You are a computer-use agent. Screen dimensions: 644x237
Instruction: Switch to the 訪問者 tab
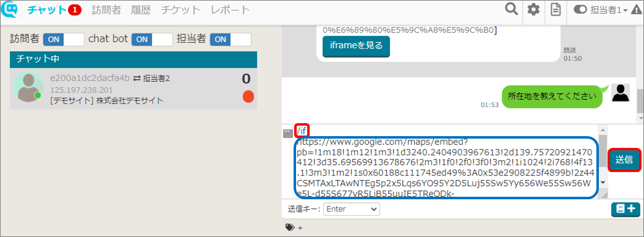point(106,10)
